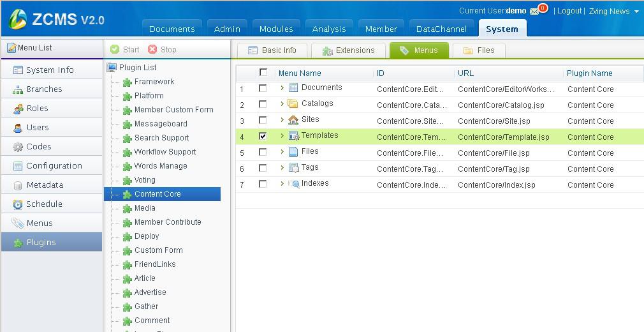Uncheck the Templates row checkbox
Image resolution: width=644 pixels, height=332 pixels.
(x=263, y=136)
